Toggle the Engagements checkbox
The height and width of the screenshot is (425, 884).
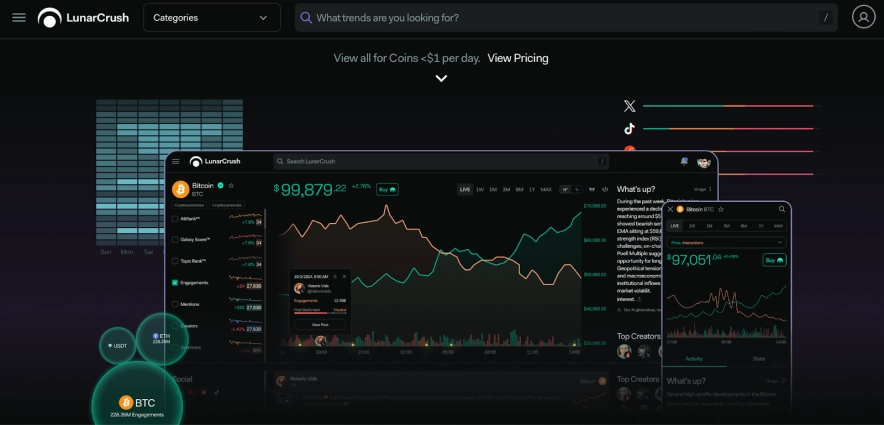[176, 283]
